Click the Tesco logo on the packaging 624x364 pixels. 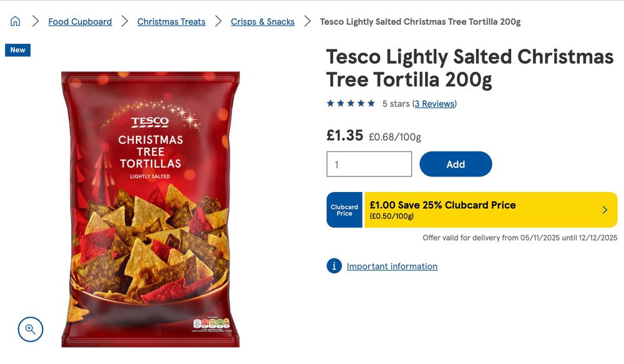click(150, 122)
